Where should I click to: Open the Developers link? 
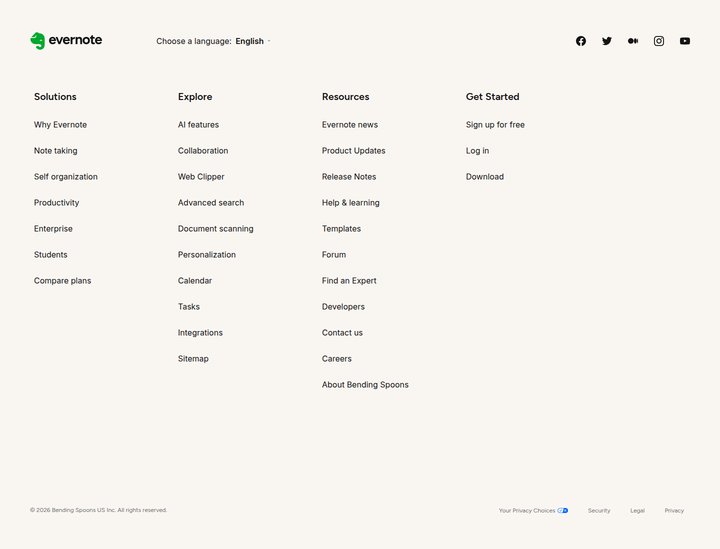343,307
